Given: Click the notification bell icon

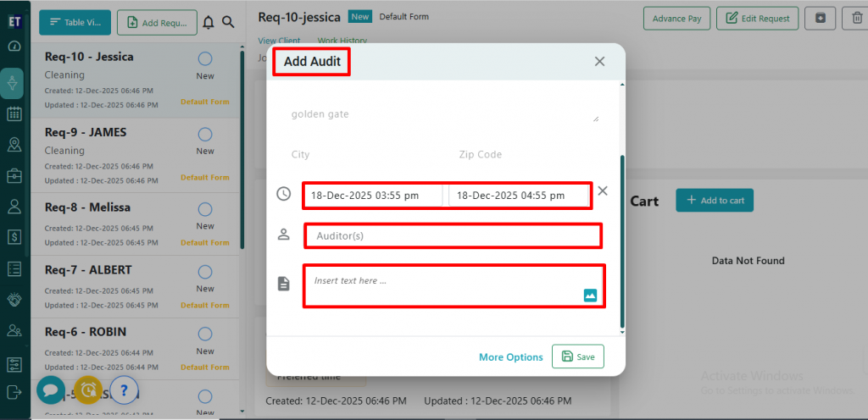Looking at the screenshot, I should point(209,22).
